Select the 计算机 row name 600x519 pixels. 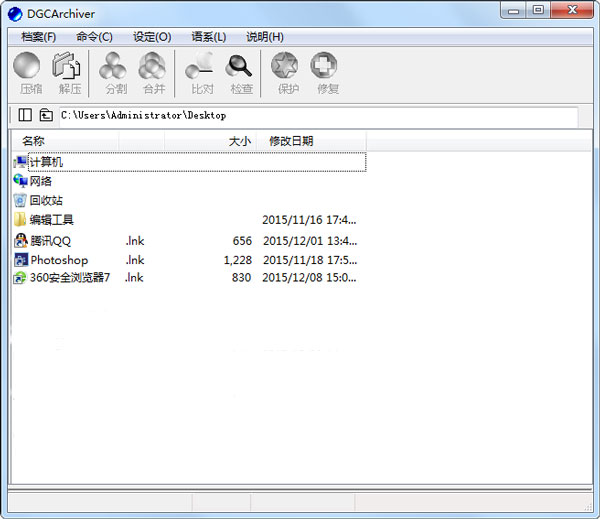46,162
